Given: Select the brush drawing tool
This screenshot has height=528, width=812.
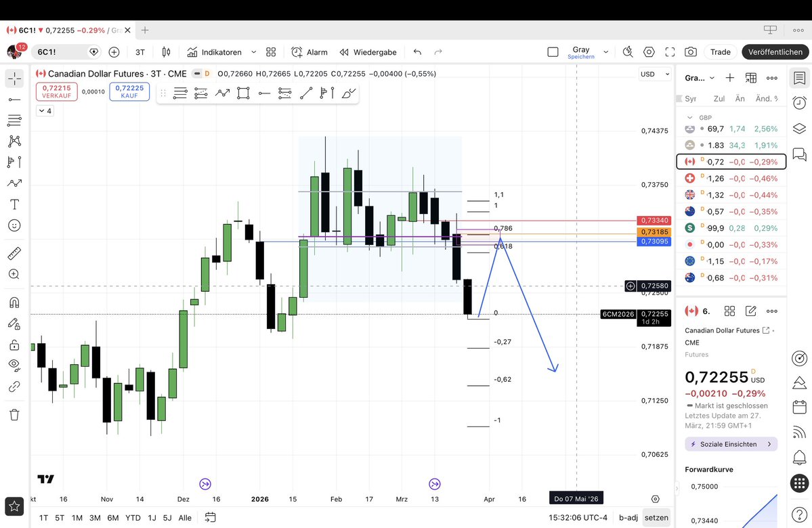Looking at the screenshot, I should [14, 183].
